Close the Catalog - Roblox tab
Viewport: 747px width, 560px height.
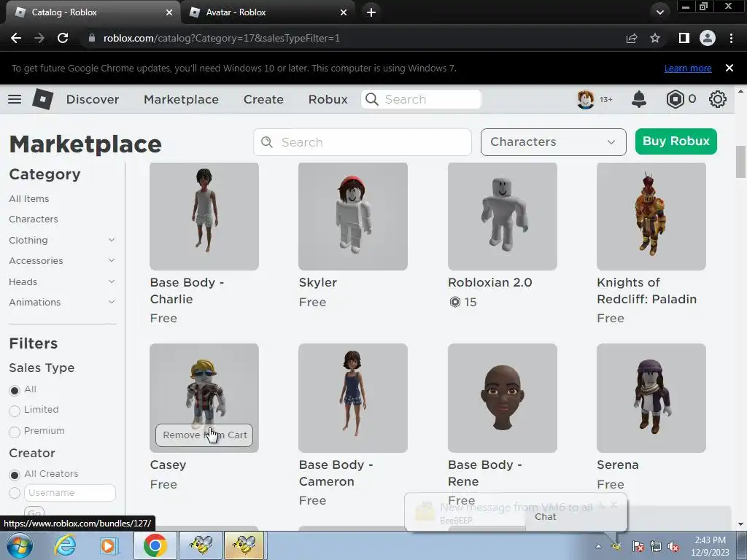(x=169, y=12)
